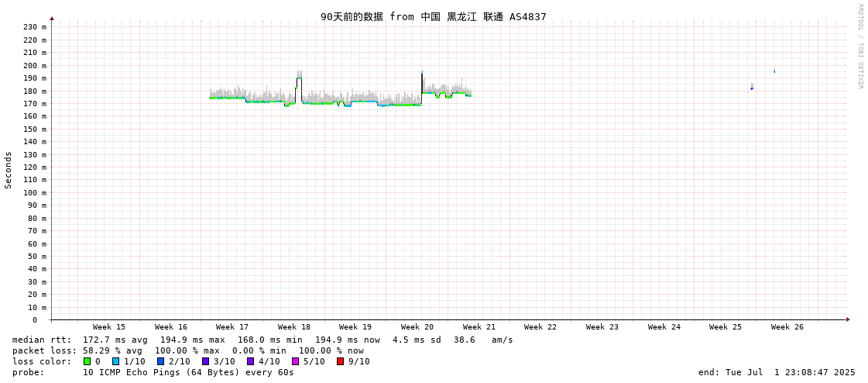
Task: Click the Week 24 axis label
Action: point(664,327)
